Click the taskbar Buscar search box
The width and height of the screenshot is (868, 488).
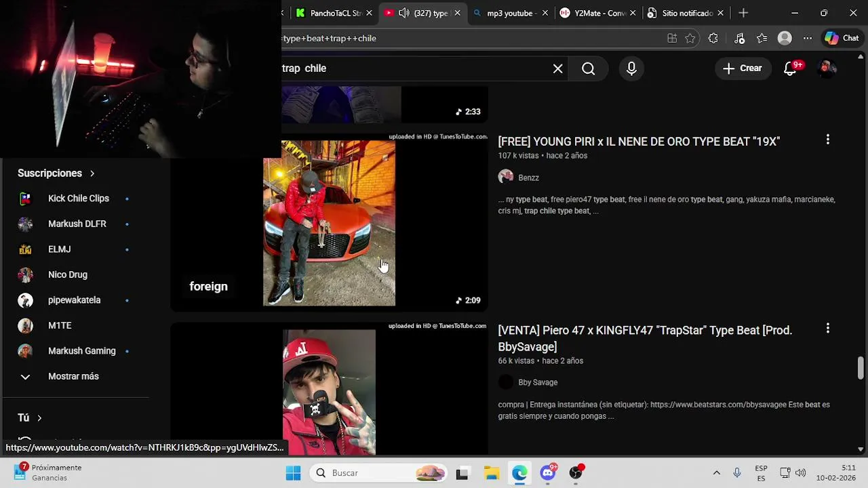tap(378, 473)
